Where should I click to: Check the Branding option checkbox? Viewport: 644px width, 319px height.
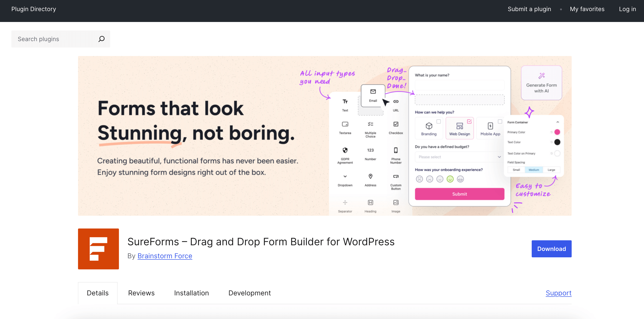pyautogui.click(x=439, y=121)
